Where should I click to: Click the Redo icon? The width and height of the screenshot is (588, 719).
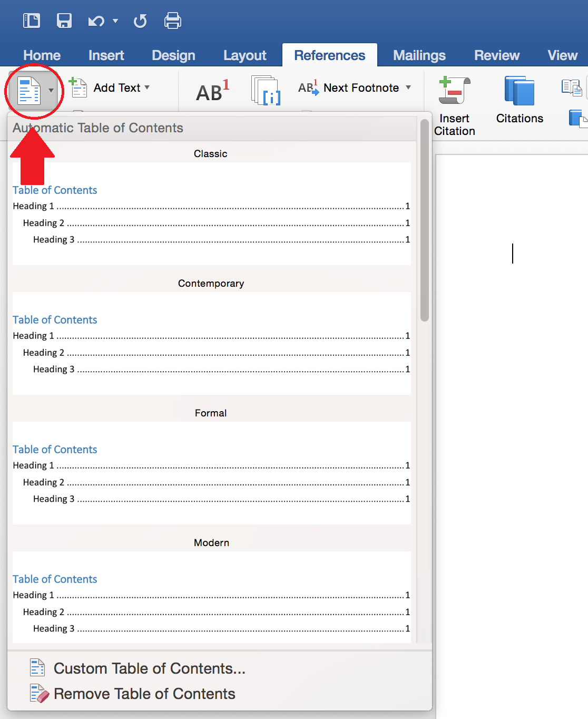pos(140,21)
